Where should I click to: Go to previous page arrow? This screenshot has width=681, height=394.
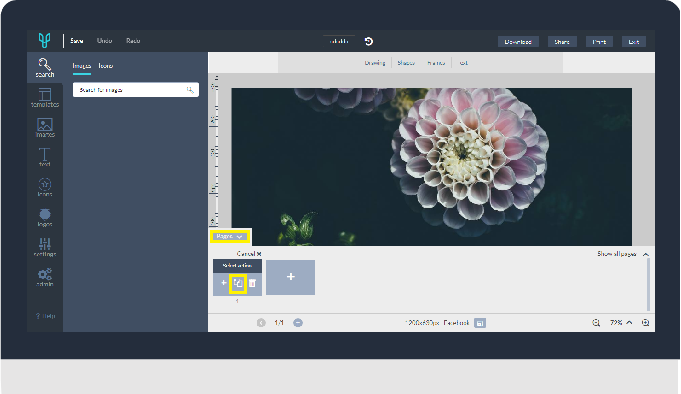[x=261, y=323]
